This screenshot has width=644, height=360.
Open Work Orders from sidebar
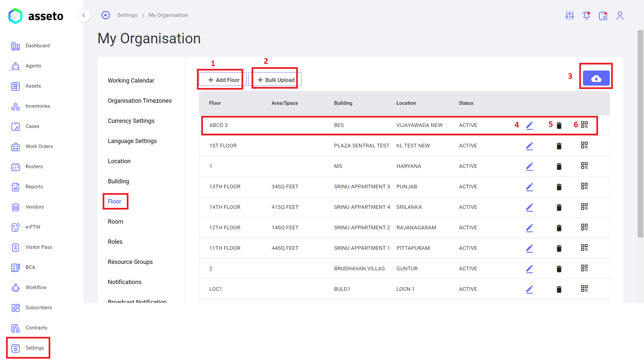32,146
